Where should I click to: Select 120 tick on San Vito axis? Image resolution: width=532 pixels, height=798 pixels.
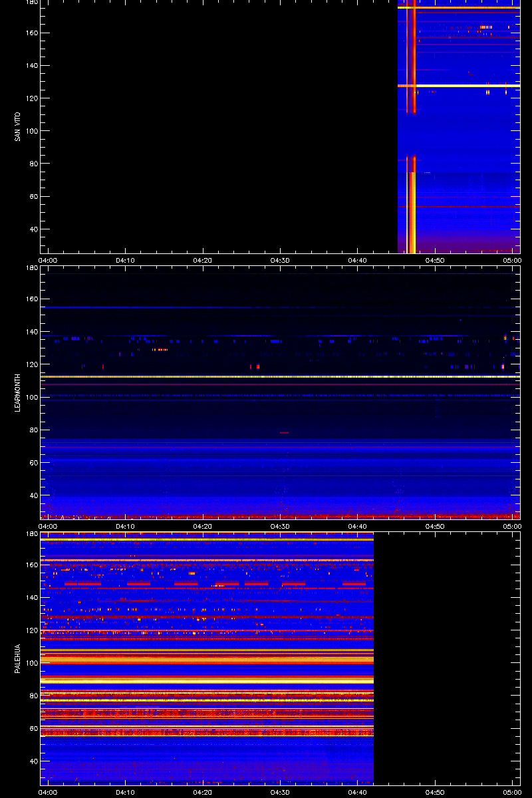coord(31,98)
